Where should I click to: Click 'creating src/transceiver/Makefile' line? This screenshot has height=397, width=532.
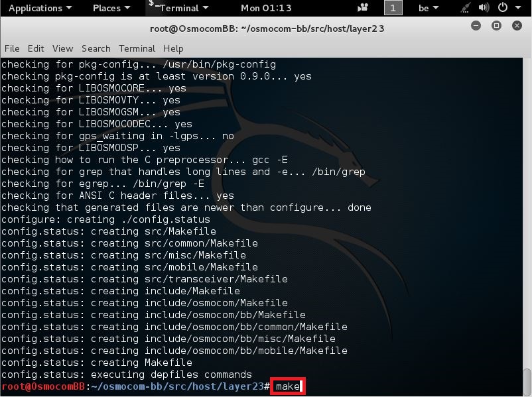(x=145, y=279)
